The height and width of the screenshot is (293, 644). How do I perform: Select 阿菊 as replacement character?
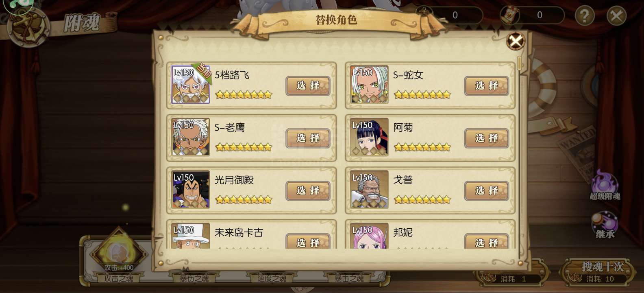tap(487, 138)
